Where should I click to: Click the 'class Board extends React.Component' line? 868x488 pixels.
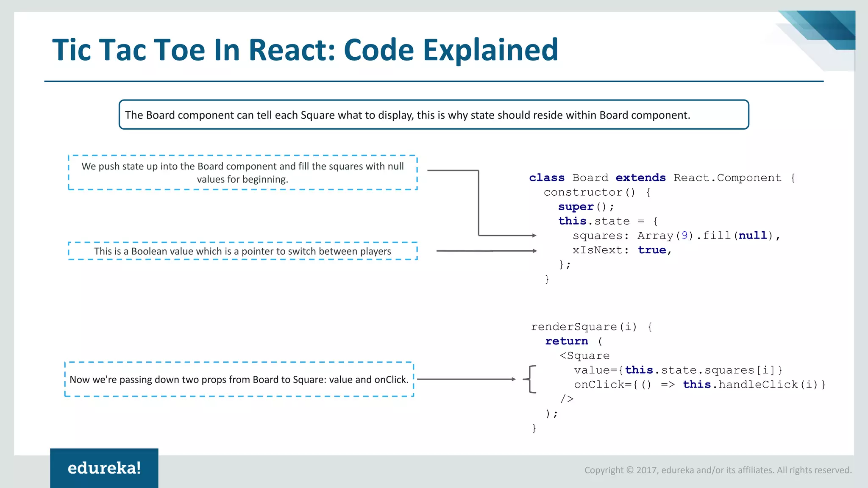pyautogui.click(x=662, y=178)
